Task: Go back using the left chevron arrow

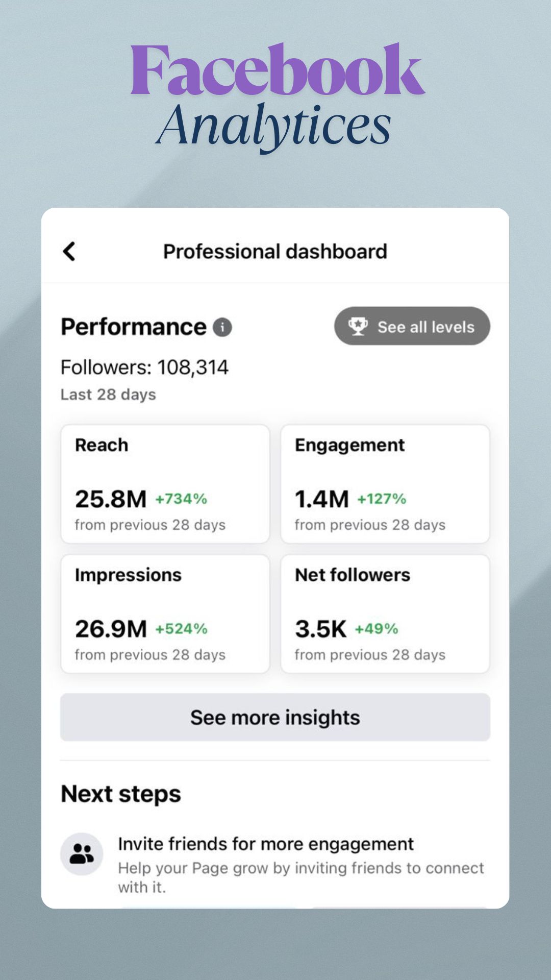Action: (69, 251)
